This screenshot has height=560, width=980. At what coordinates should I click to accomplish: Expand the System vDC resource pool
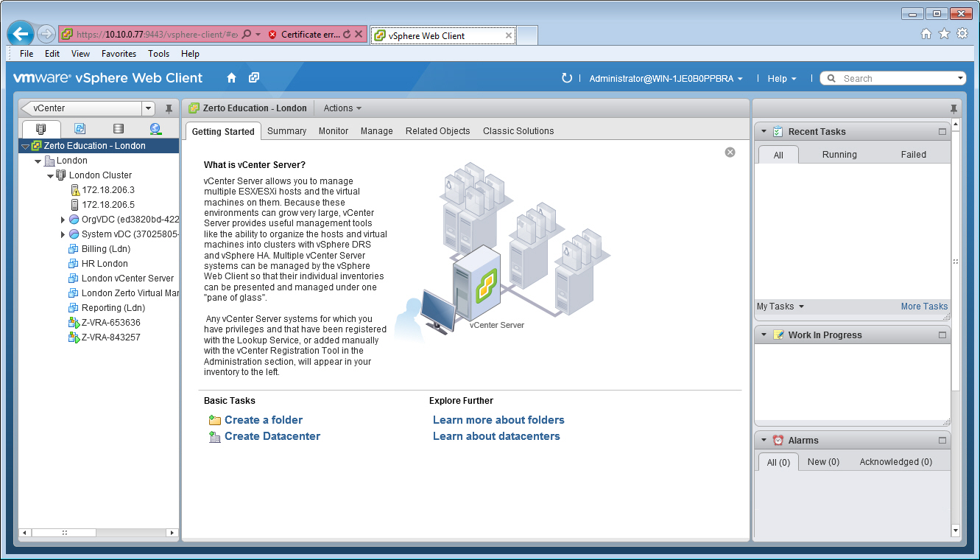pos(63,234)
